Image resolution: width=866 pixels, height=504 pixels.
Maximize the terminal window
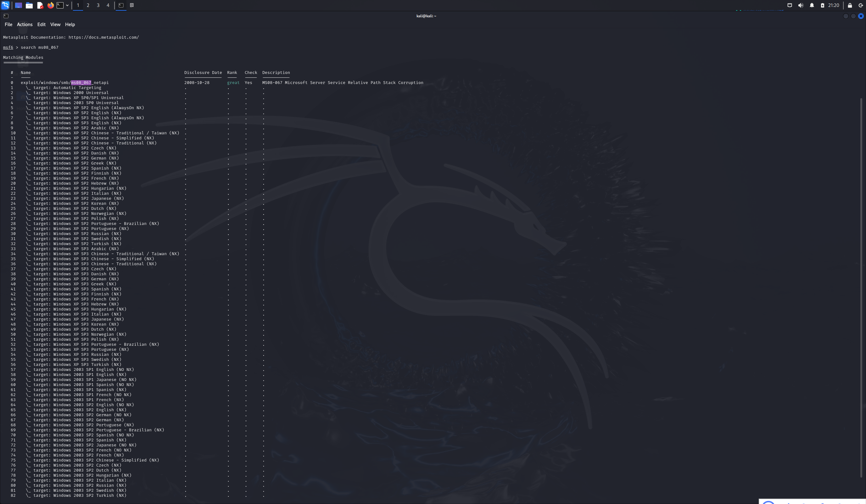(x=853, y=16)
